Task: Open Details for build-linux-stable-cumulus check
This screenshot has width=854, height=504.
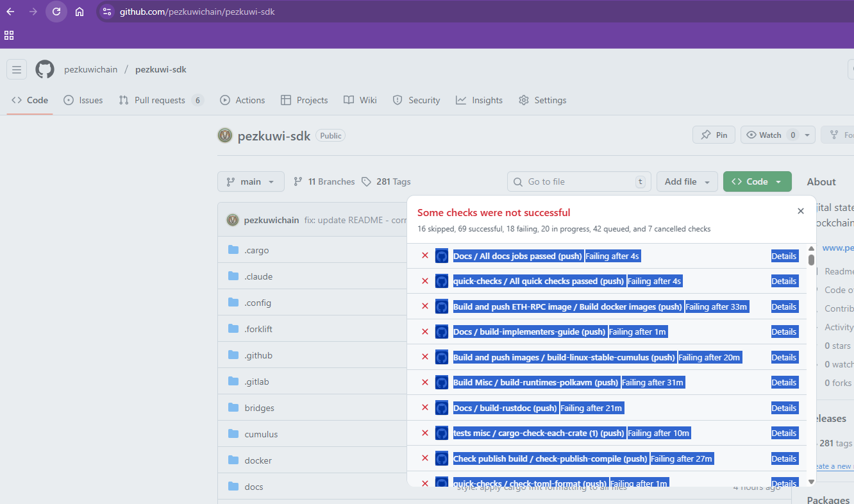Action: tap(784, 357)
